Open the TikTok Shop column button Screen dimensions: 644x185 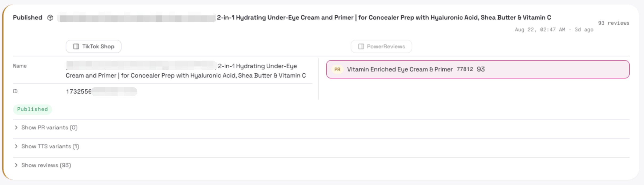(x=94, y=47)
